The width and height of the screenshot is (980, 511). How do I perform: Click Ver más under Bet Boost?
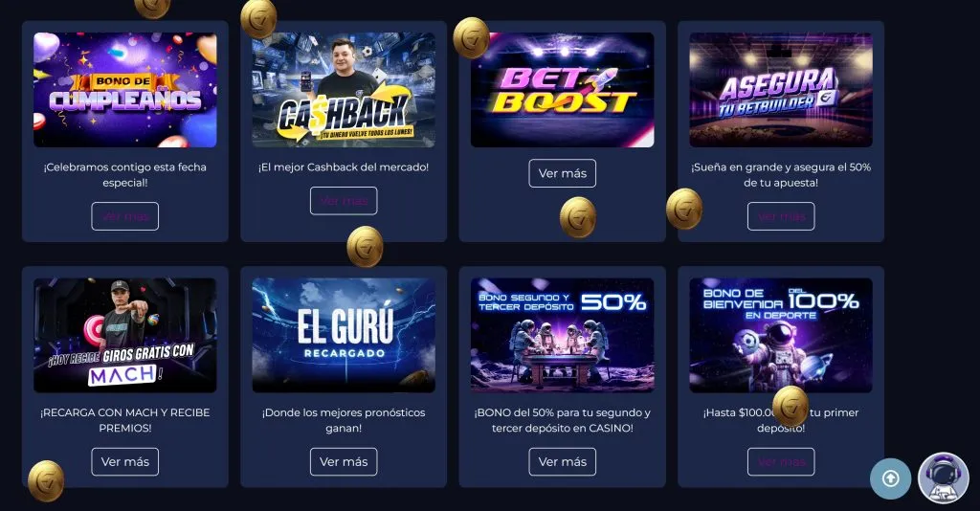coord(563,173)
